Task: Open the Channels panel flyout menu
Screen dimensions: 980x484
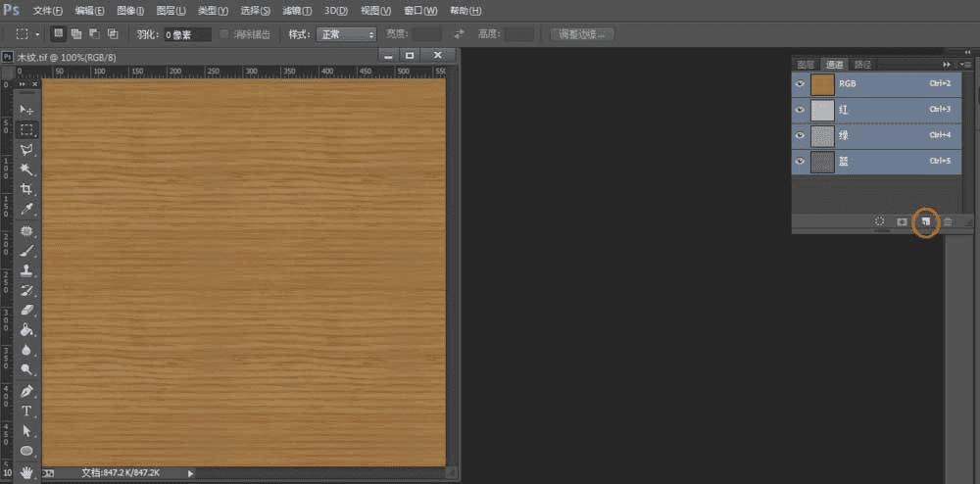Action: [966, 64]
